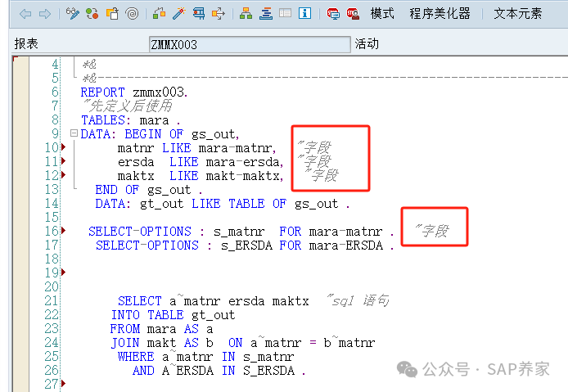Screen dimensions: 568x392
Task: Click the spiral Enhance icon
Action: (x=132, y=14)
